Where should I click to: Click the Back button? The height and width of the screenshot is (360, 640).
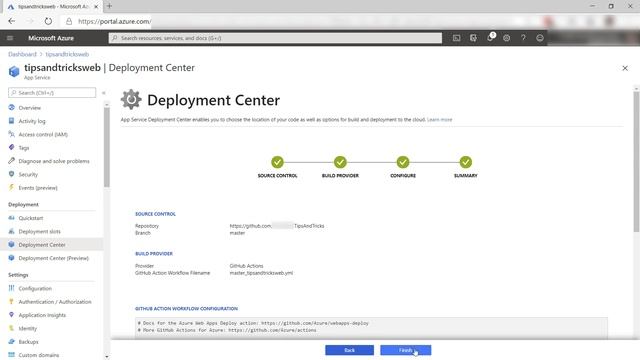(349, 350)
